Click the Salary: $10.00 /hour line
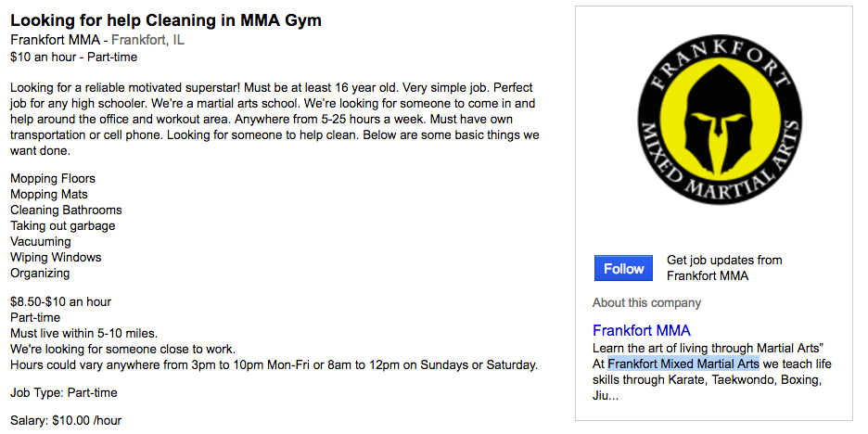 66,420
